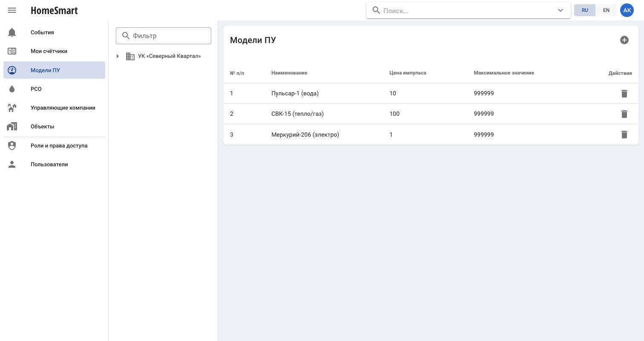Click the add model plus icon
644x341 pixels.
624,40
